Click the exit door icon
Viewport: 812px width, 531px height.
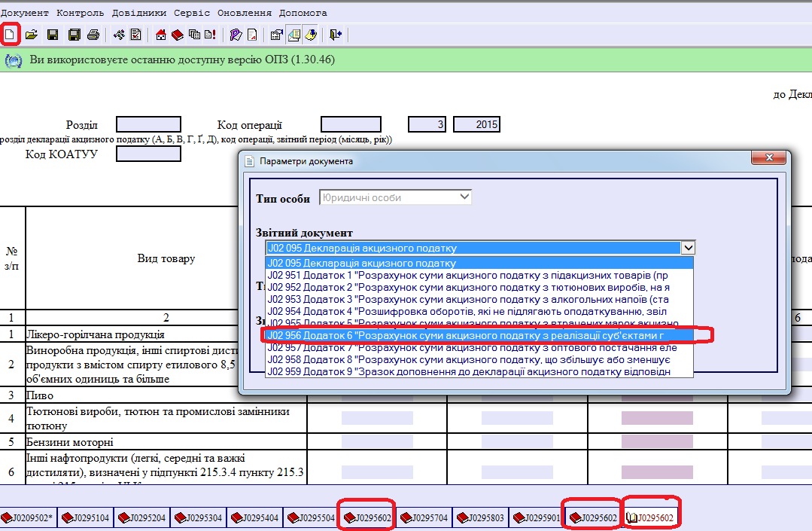(335, 35)
